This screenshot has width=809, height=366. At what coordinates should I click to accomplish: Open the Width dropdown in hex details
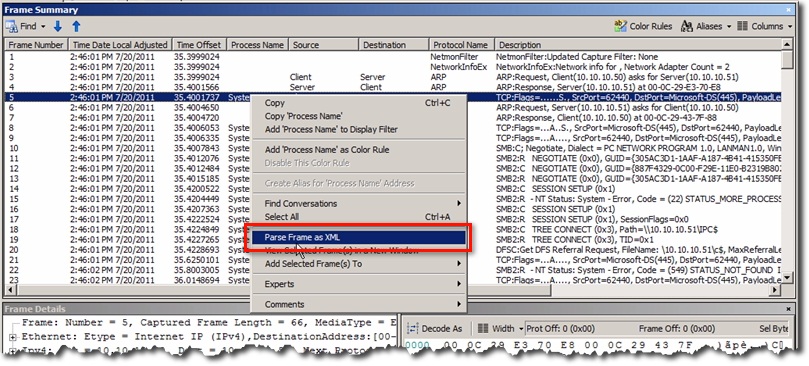[500, 328]
